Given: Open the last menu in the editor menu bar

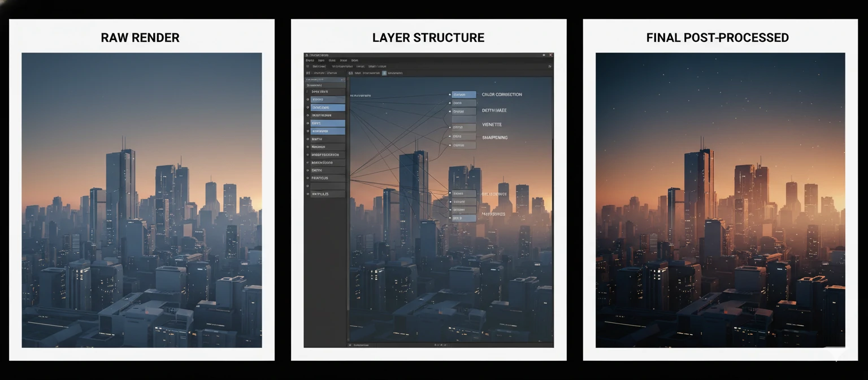Looking at the screenshot, I should (354, 61).
